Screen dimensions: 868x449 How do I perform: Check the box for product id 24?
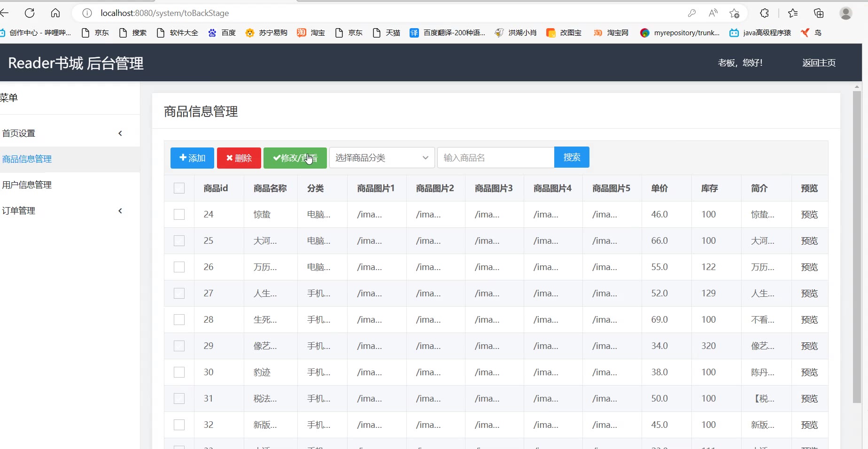pyautogui.click(x=179, y=215)
